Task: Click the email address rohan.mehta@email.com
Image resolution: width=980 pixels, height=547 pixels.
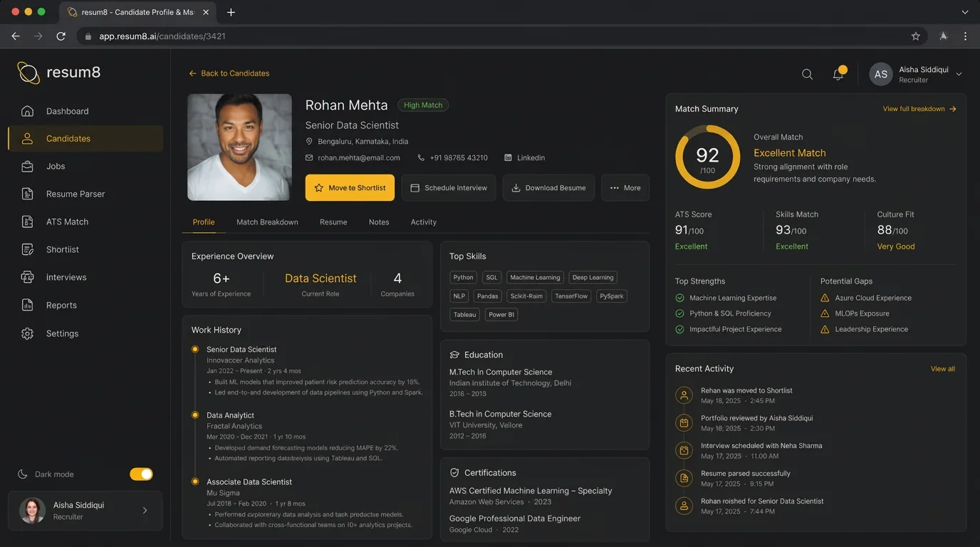Action: 359,158
